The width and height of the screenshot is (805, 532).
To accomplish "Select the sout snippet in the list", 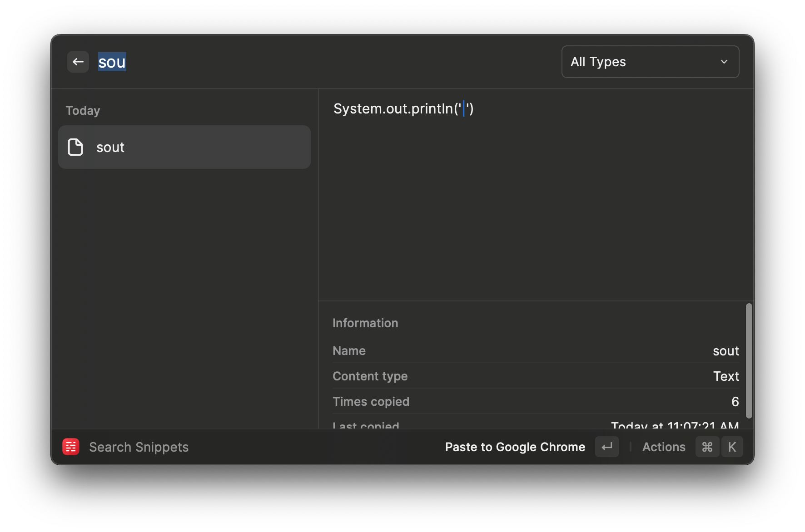I will pyautogui.click(x=184, y=147).
